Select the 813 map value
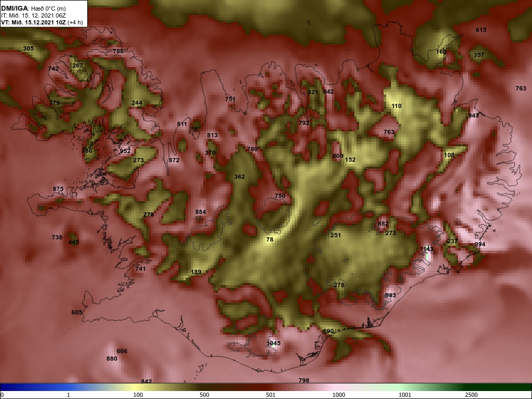The width and height of the screenshot is (532, 399). 212,135
